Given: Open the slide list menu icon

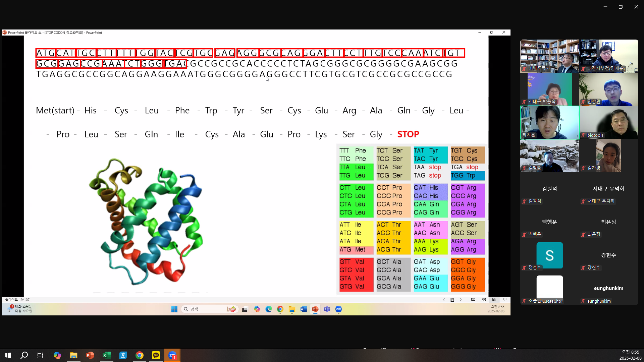Looking at the screenshot, I should pyautogui.click(x=452, y=300).
